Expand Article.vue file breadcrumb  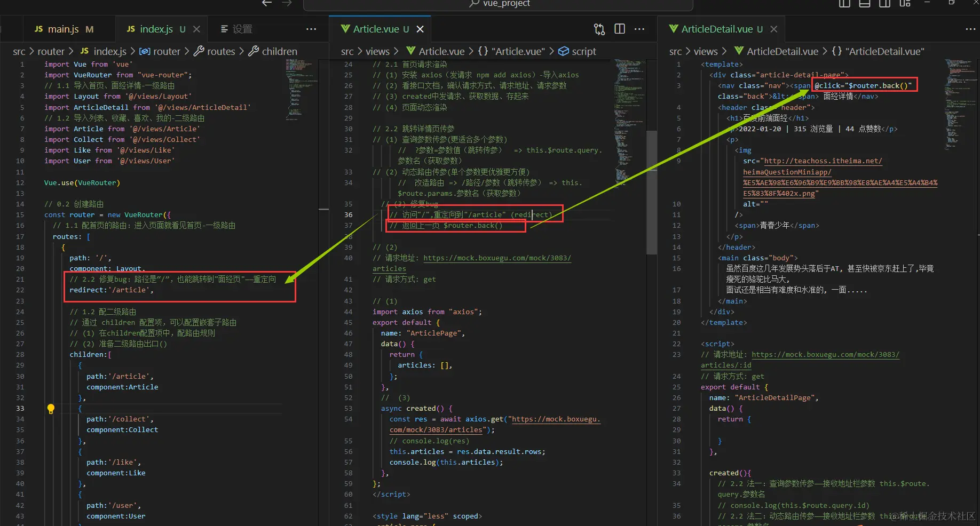tap(441, 51)
